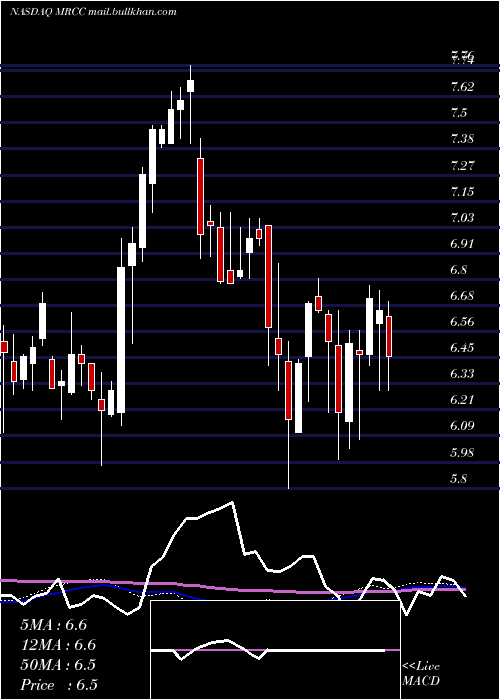Click the 7.03 price axis label
The height and width of the screenshot is (700, 500).
[462, 217]
